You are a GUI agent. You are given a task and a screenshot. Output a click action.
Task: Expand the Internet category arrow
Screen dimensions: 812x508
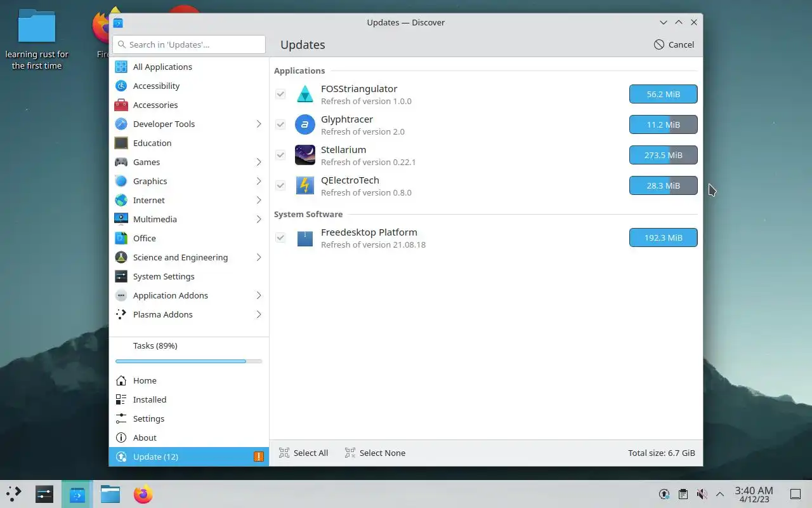coord(259,200)
